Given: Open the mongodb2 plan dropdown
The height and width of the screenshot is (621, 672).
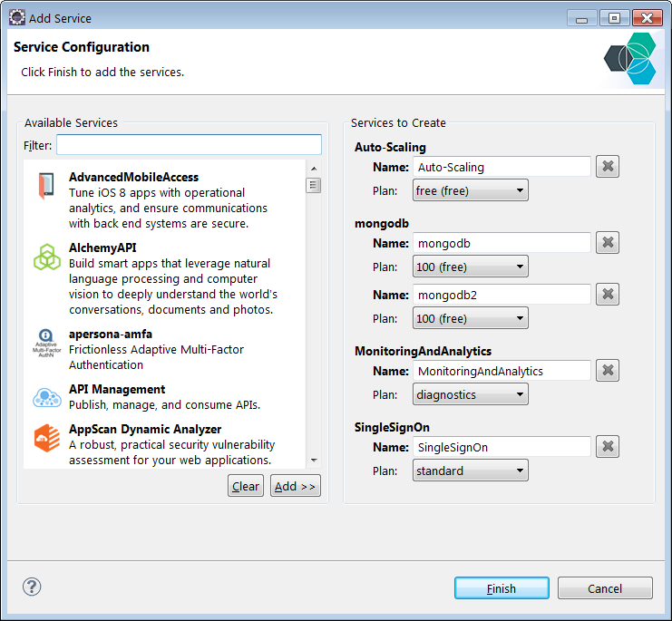Looking at the screenshot, I should [x=470, y=318].
